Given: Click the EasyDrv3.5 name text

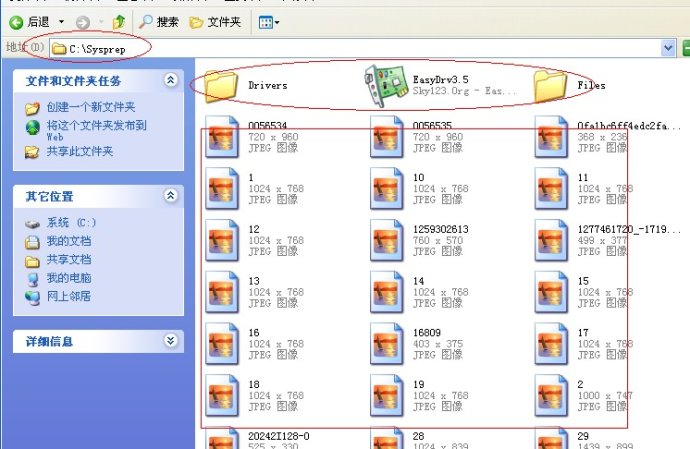Looking at the screenshot, I should 440,80.
